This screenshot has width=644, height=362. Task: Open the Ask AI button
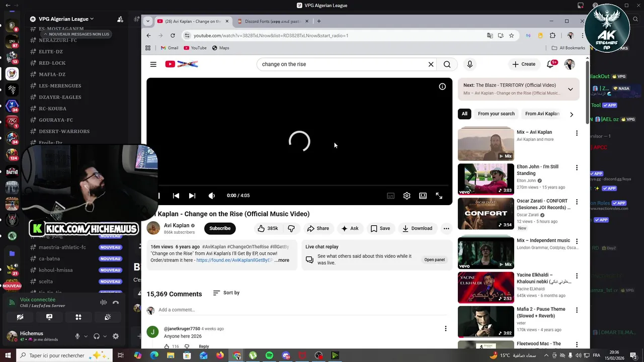click(350, 228)
